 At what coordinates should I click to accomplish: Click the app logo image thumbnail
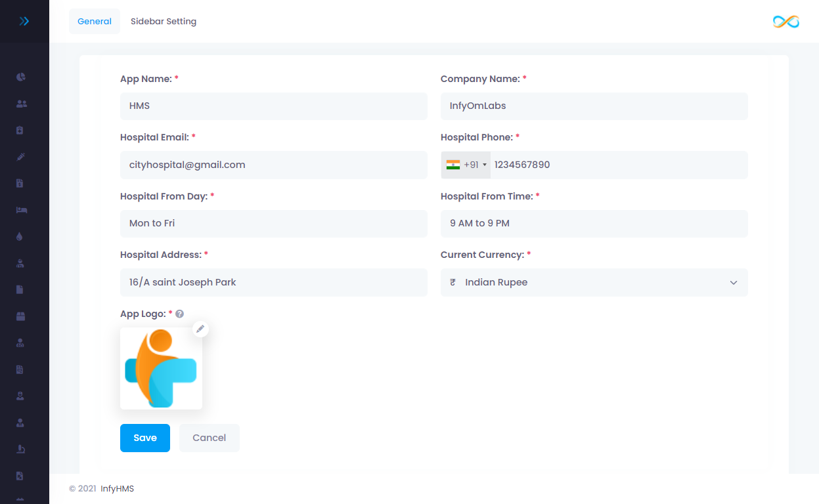(161, 369)
